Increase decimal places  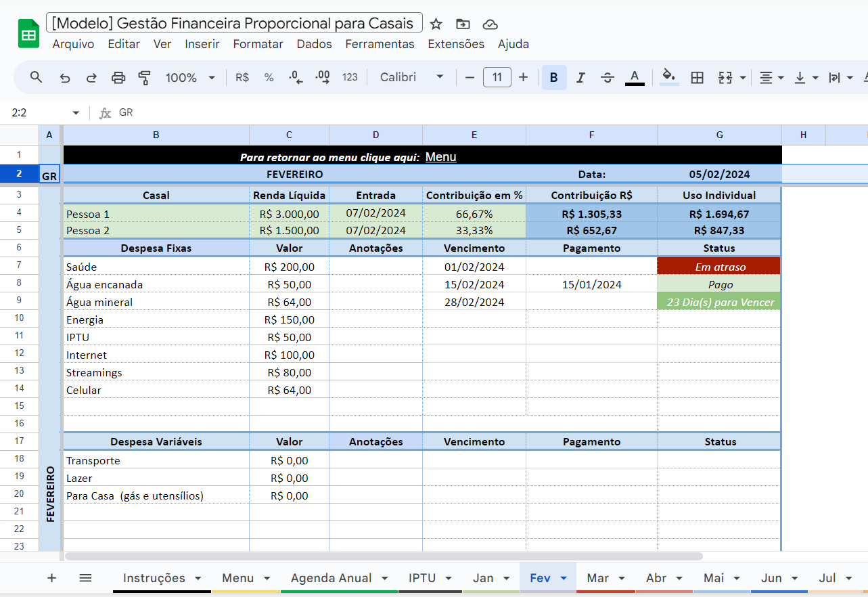click(323, 77)
